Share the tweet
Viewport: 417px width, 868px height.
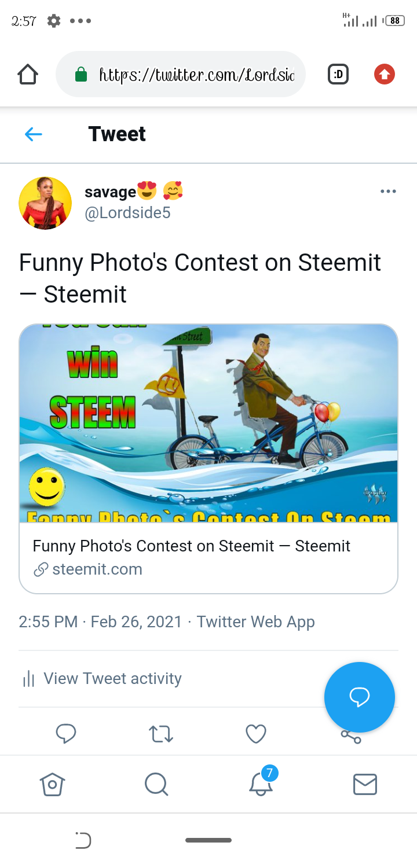pyautogui.click(x=351, y=737)
